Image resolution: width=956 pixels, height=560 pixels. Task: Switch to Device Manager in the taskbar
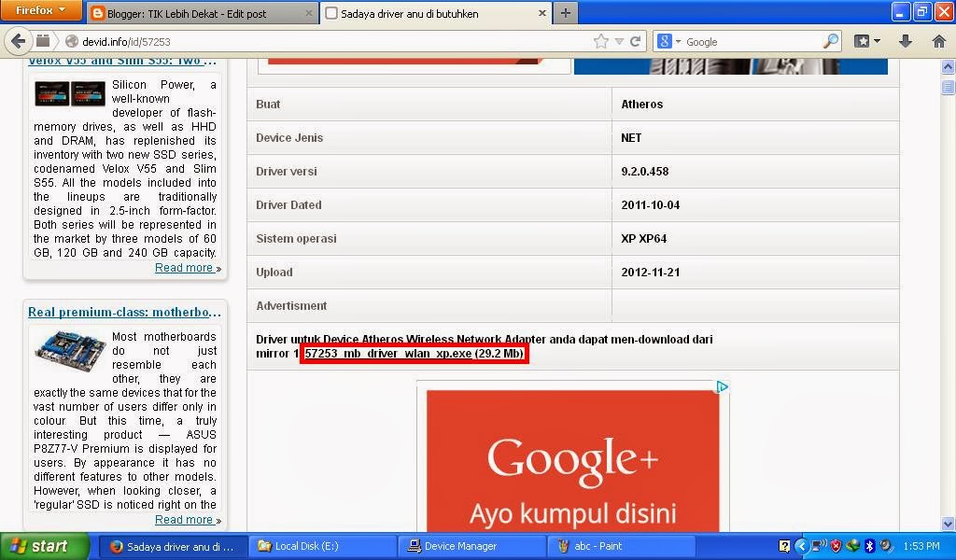pos(471,546)
